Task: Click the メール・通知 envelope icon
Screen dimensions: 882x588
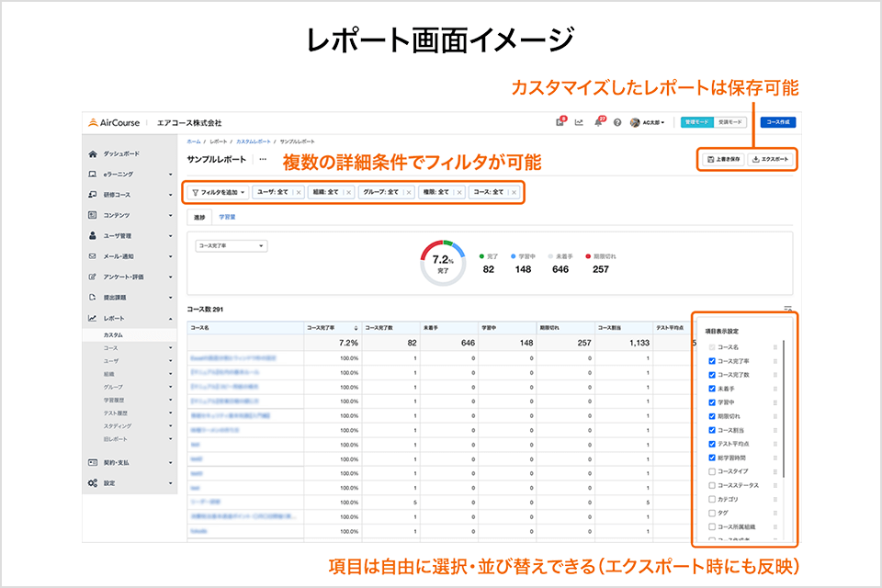Action: click(93, 256)
